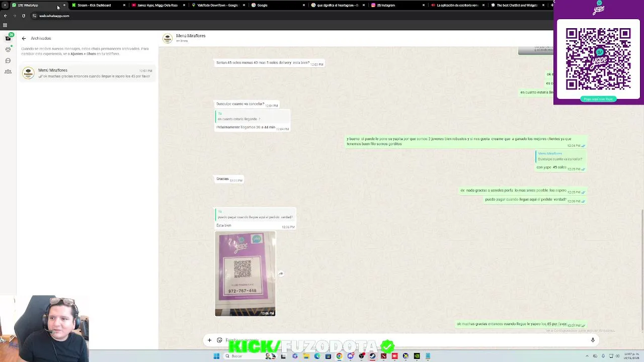This screenshot has width=644, height=362.
Task: Click browser back navigation arrow
Action: tap(6, 16)
